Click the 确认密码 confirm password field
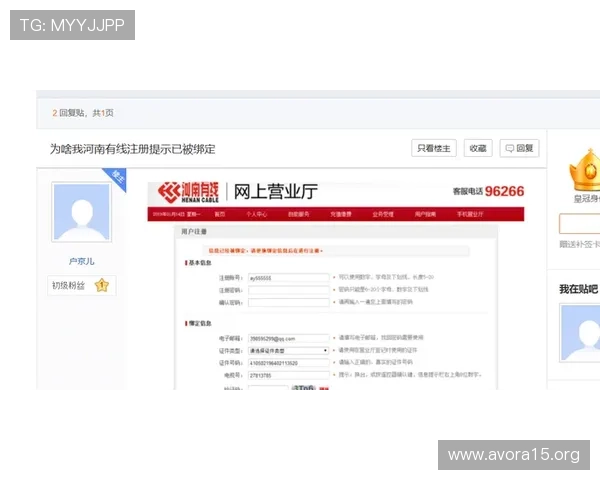 click(x=289, y=302)
